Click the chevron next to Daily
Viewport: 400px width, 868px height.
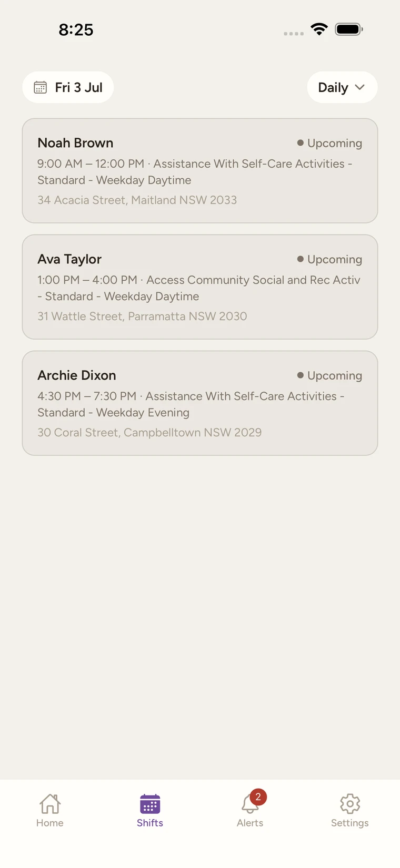point(360,87)
